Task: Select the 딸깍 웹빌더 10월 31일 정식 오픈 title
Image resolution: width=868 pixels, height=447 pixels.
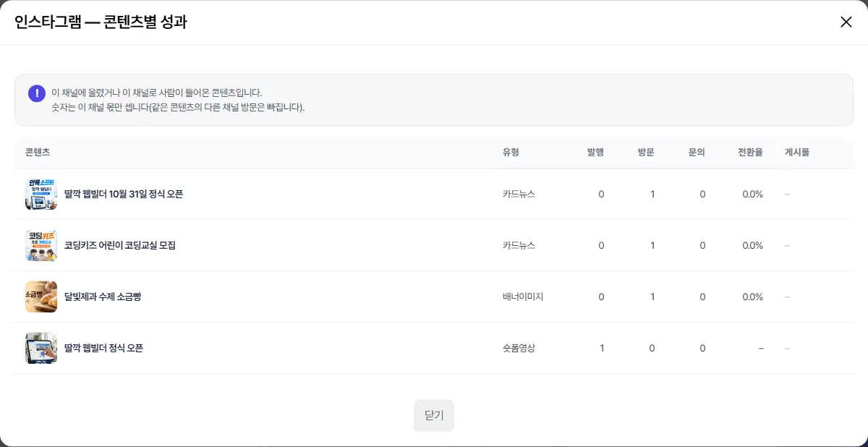Action: point(124,194)
